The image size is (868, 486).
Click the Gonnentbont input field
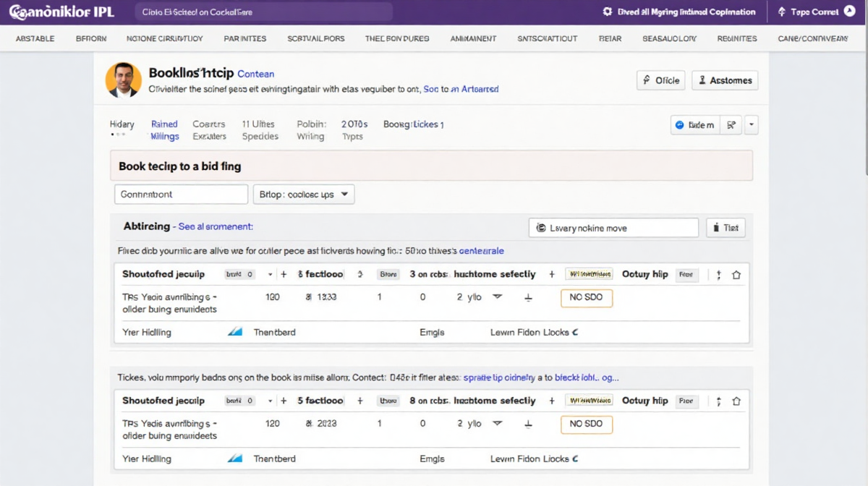click(181, 195)
